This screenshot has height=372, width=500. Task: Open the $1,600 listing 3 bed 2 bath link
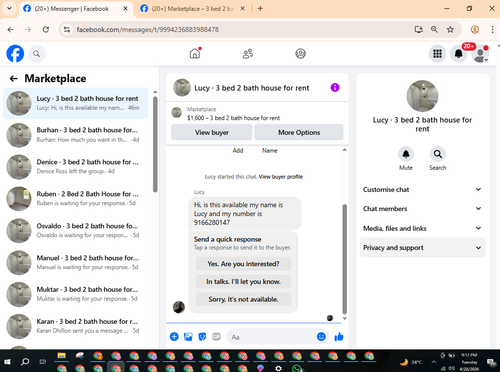pos(233,118)
